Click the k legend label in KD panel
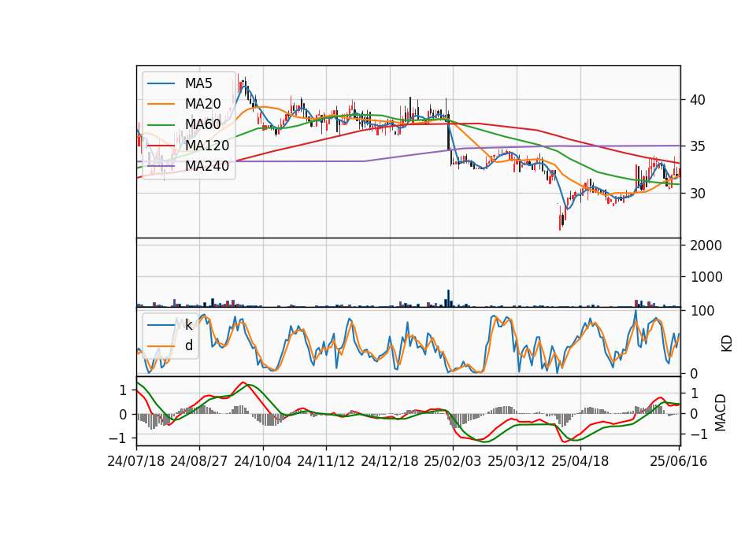The height and width of the screenshot is (543, 756). 188,325
